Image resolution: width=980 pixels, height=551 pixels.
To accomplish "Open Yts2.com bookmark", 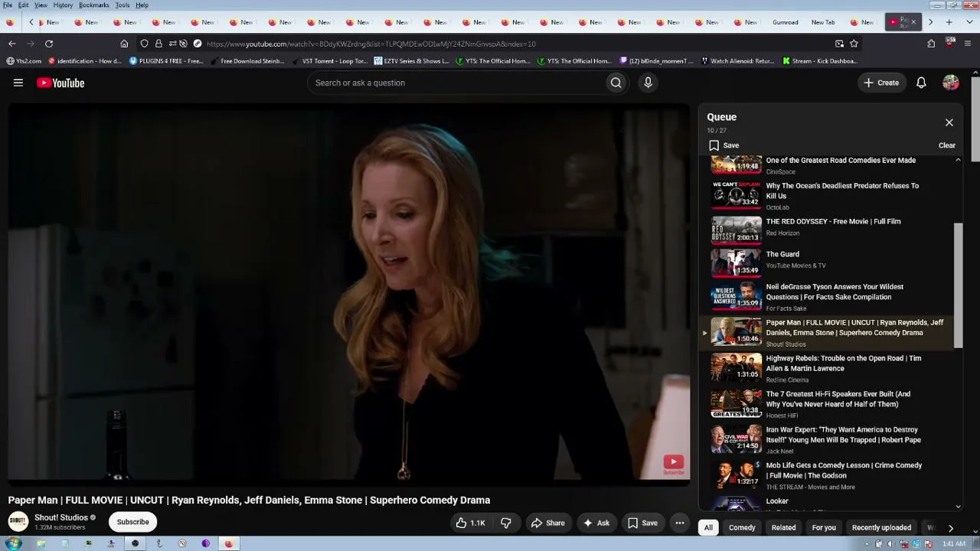I will point(24,61).
